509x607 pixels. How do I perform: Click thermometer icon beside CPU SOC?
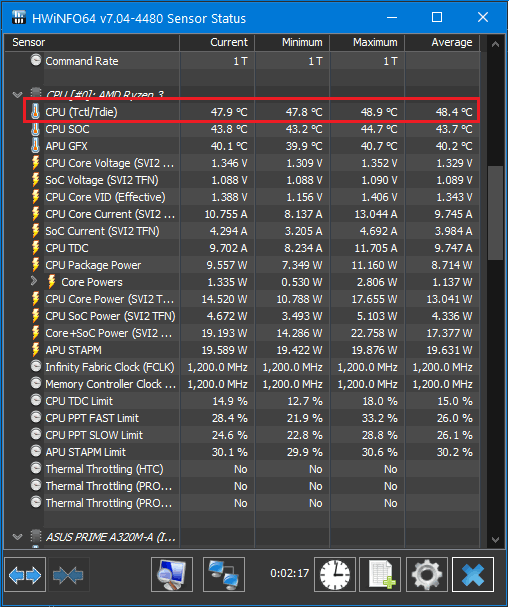tap(35, 129)
